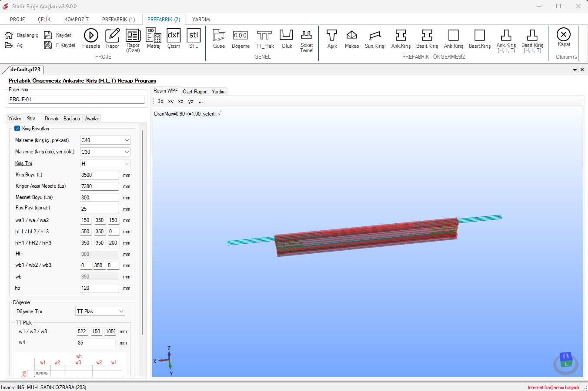Viewport: 588px width, 391px height.
Task: Click the Hesapla calculate icon
Action: (91, 38)
